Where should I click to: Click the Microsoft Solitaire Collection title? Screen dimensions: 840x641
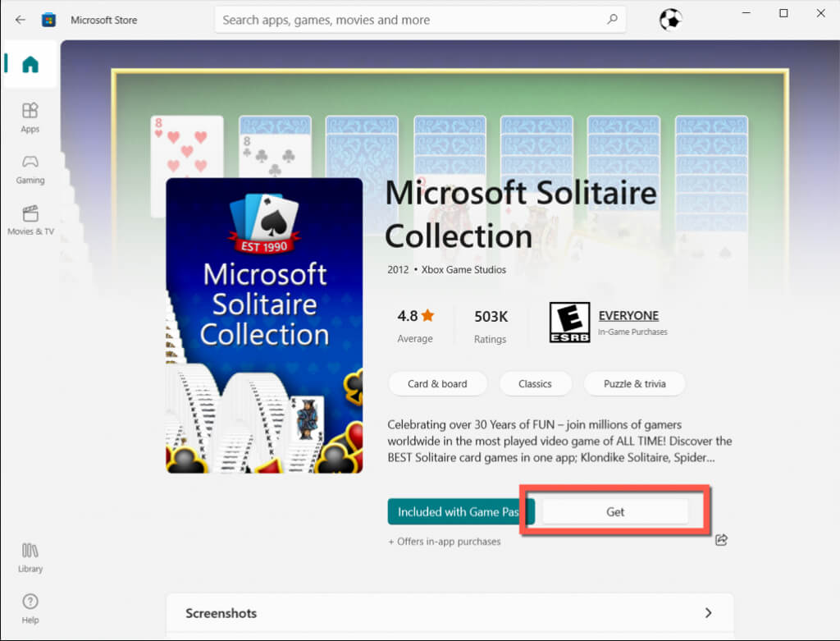521,214
